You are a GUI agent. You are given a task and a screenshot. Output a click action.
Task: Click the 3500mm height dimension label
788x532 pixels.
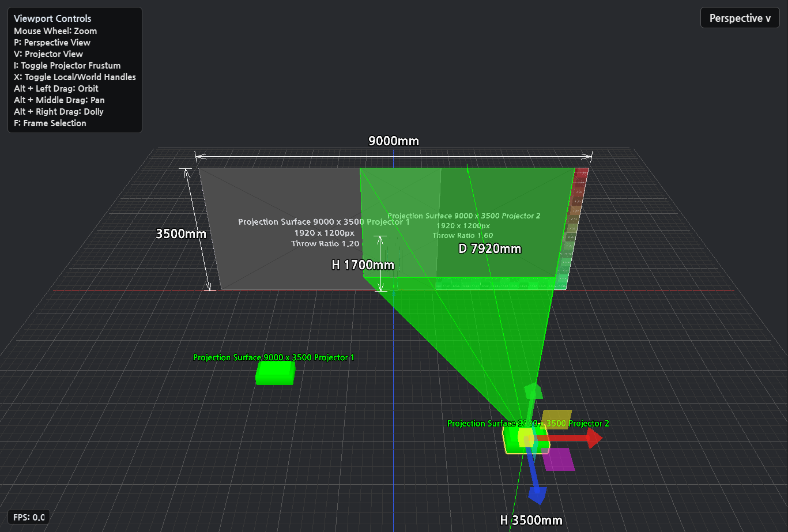tap(181, 234)
